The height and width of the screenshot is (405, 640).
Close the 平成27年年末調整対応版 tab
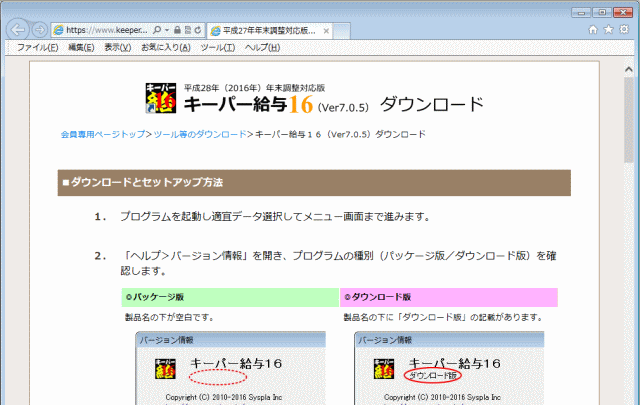point(326,31)
